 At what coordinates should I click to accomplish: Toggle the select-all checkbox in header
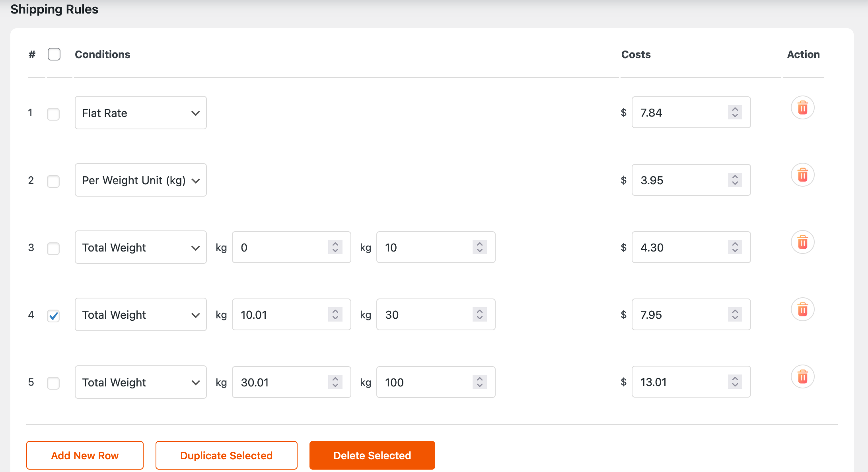(54, 54)
